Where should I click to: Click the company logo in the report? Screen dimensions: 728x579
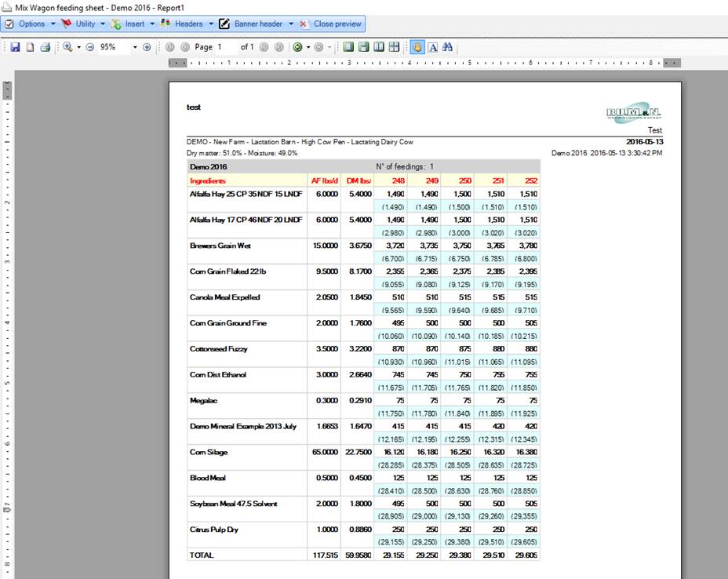click(633, 113)
